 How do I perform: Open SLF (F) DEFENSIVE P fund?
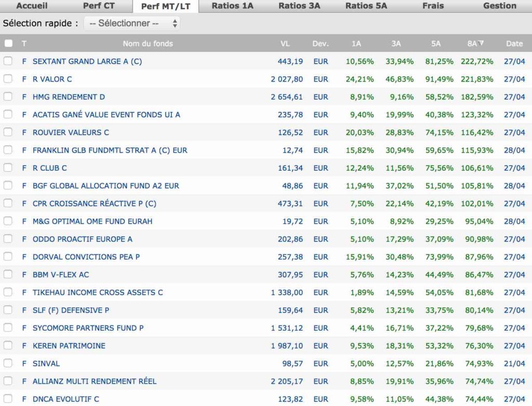click(71, 310)
